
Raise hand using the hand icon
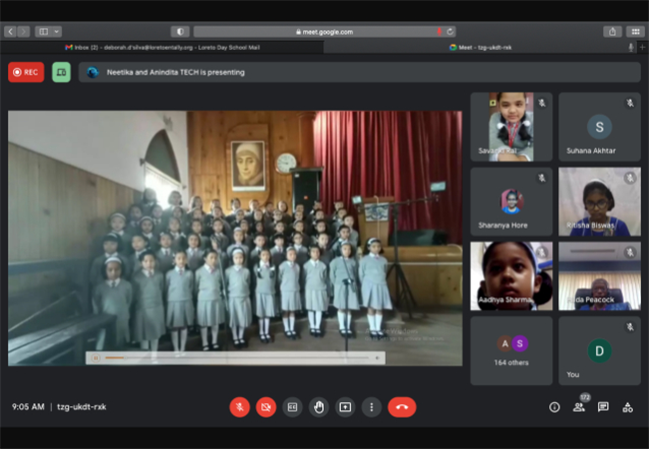tap(319, 407)
